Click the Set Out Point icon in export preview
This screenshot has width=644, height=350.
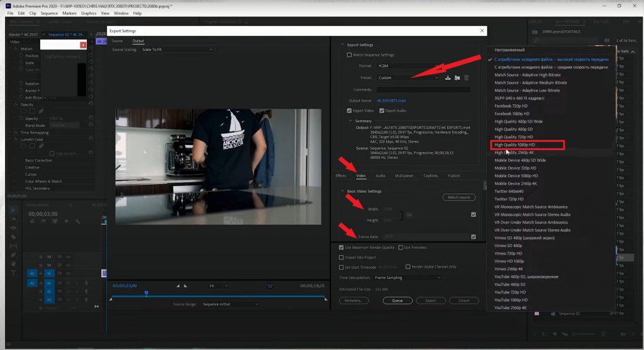coord(186,286)
